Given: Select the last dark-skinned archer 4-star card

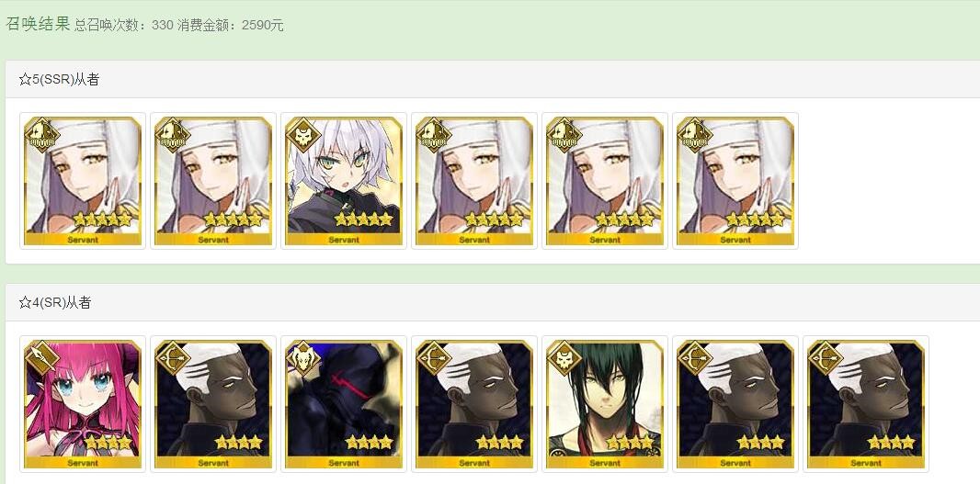Looking at the screenshot, I should pyautogui.click(x=866, y=404).
